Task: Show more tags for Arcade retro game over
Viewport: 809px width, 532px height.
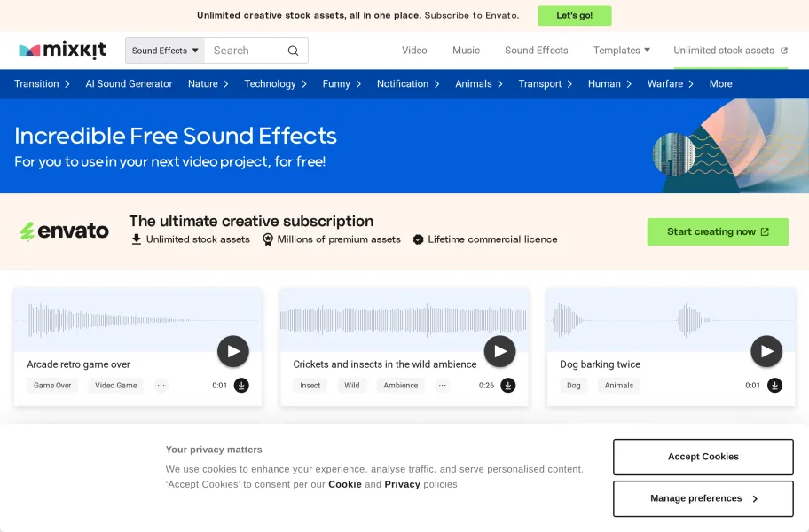Action: tap(161, 385)
